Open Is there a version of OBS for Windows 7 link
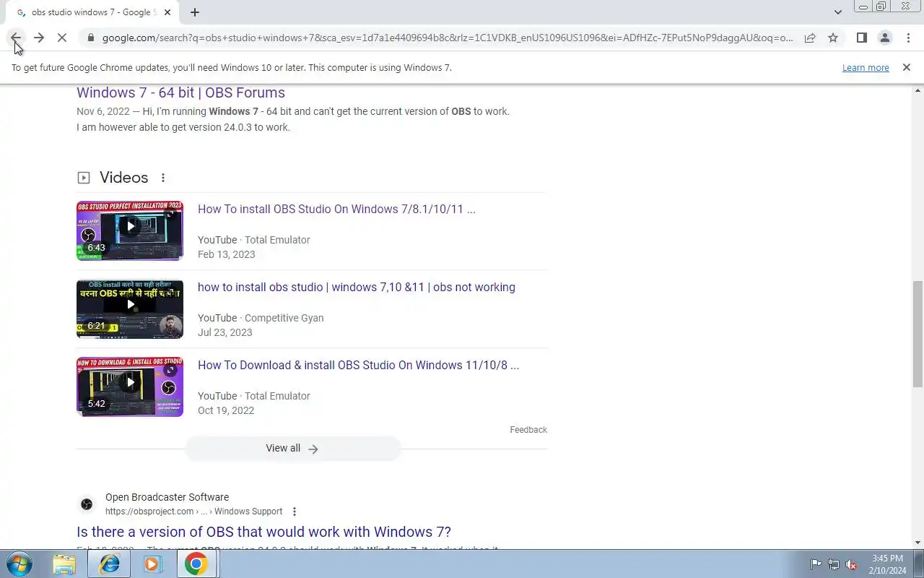924x578 pixels. [263, 532]
